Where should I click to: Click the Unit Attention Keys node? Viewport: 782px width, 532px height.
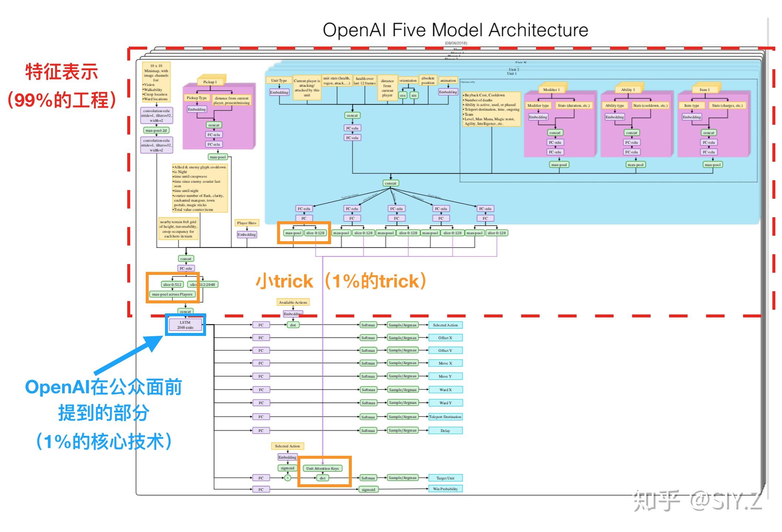point(323,468)
